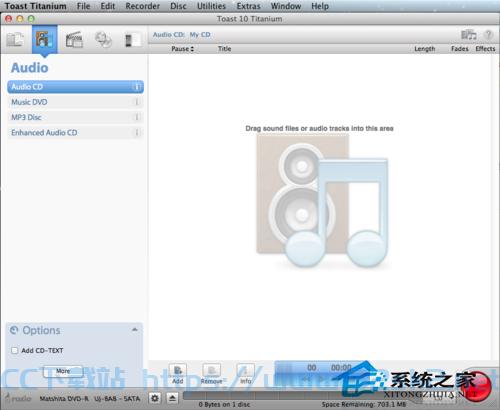Screen dimensions: 500x410
Task: Click the 0 Bytes on 1 disc text
Action: click(x=224, y=405)
